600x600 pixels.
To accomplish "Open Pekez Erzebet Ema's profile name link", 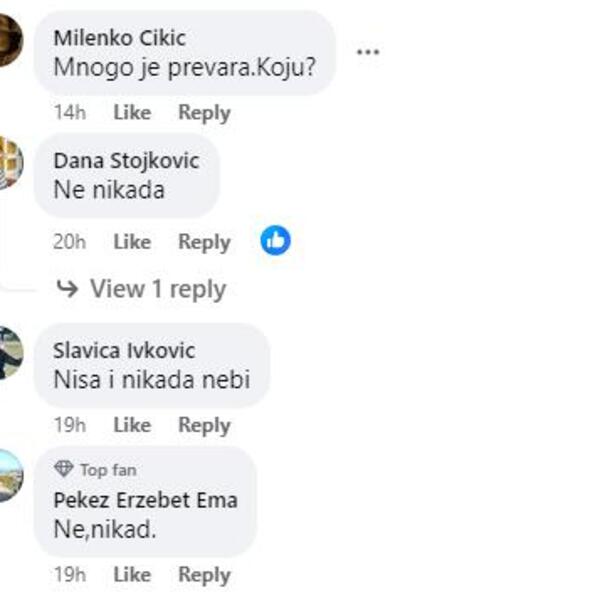I will (145, 500).
